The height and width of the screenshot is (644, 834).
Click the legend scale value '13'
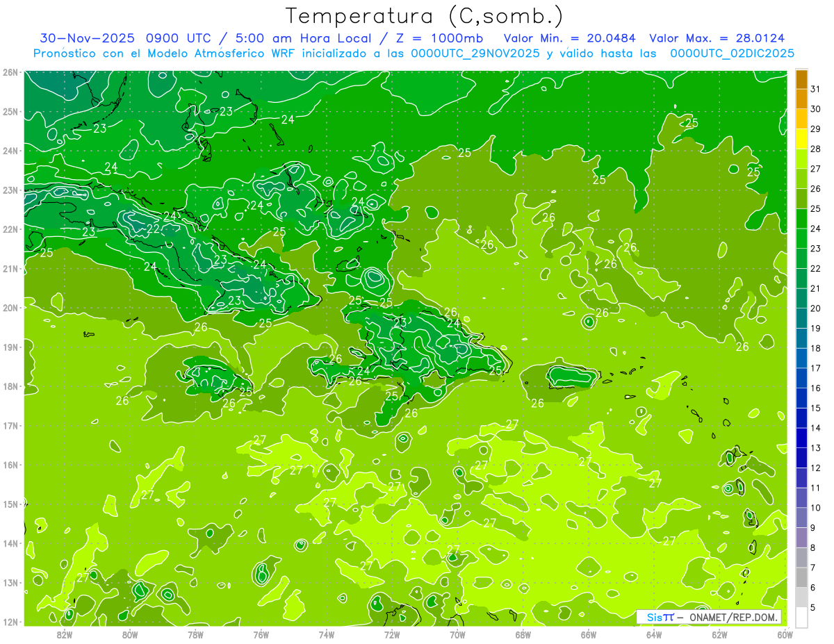[x=815, y=447]
